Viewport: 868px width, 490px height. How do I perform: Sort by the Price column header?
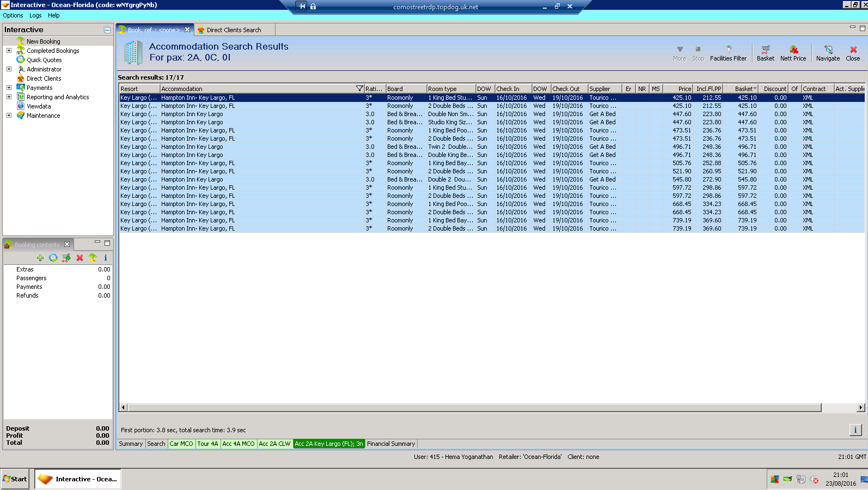pos(678,89)
